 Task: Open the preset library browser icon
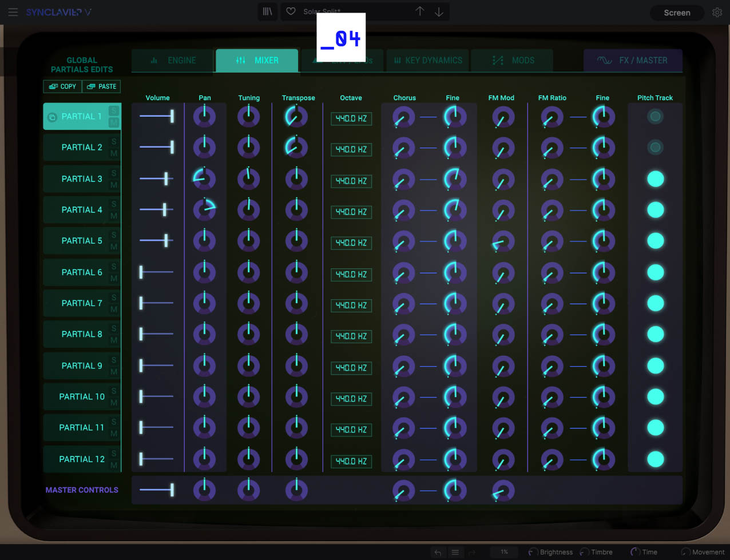[x=267, y=11]
